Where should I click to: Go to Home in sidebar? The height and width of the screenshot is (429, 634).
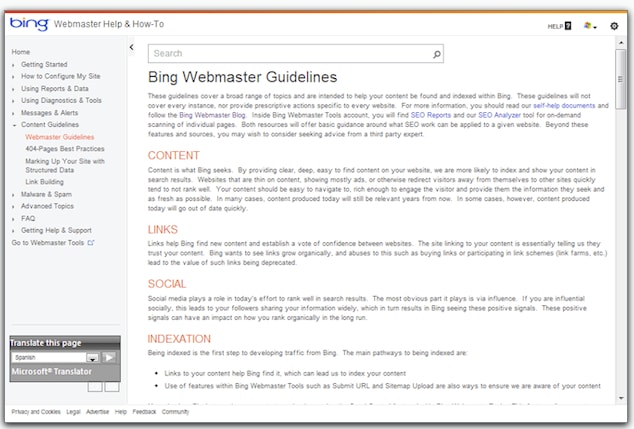coord(21,52)
